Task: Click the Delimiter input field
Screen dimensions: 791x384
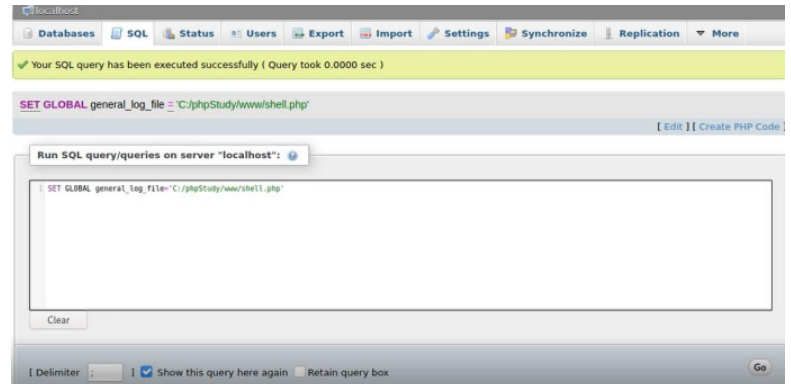Action: pyautogui.click(x=105, y=372)
